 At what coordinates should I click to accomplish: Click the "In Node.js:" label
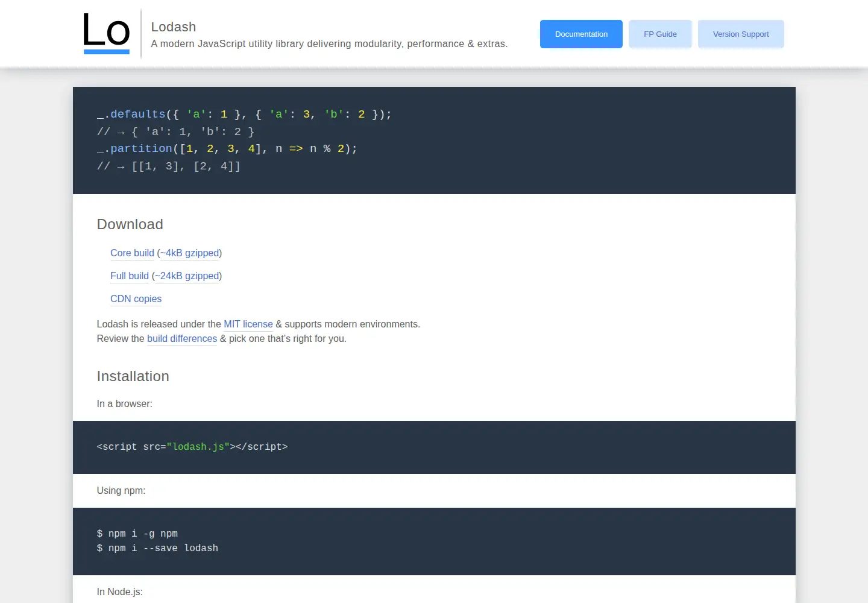pyautogui.click(x=120, y=592)
